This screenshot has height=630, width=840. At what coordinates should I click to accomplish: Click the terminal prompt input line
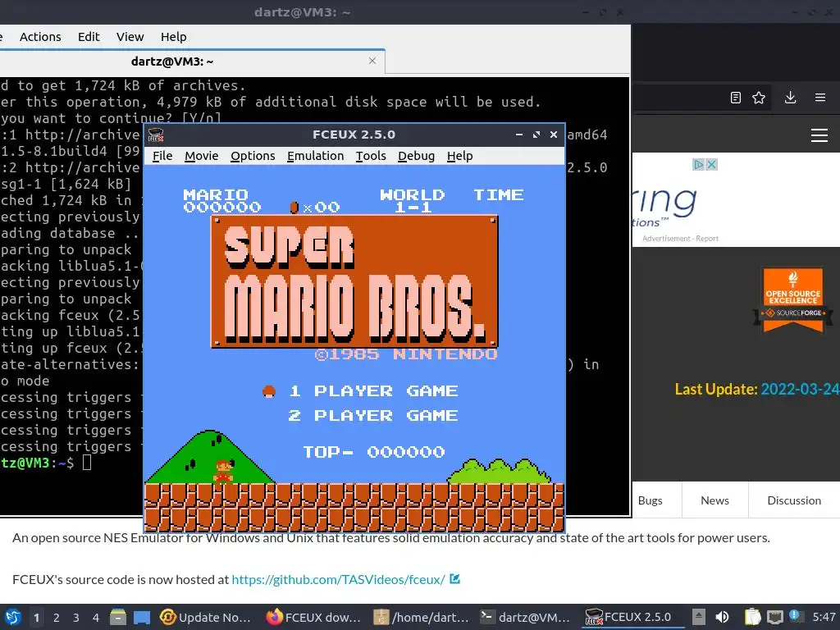click(x=87, y=463)
